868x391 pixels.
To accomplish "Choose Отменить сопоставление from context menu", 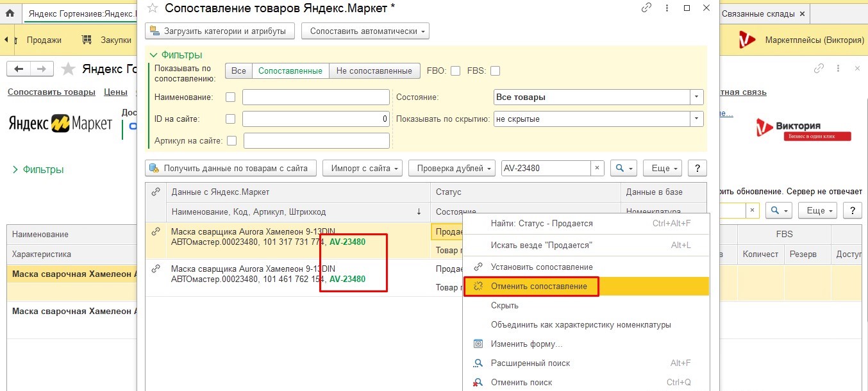I will [x=586, y=286].
